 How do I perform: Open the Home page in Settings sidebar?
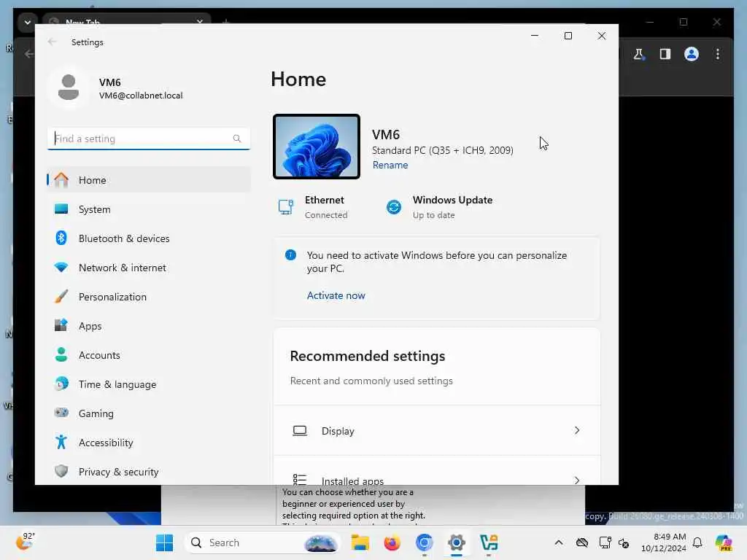coord(149,180)
